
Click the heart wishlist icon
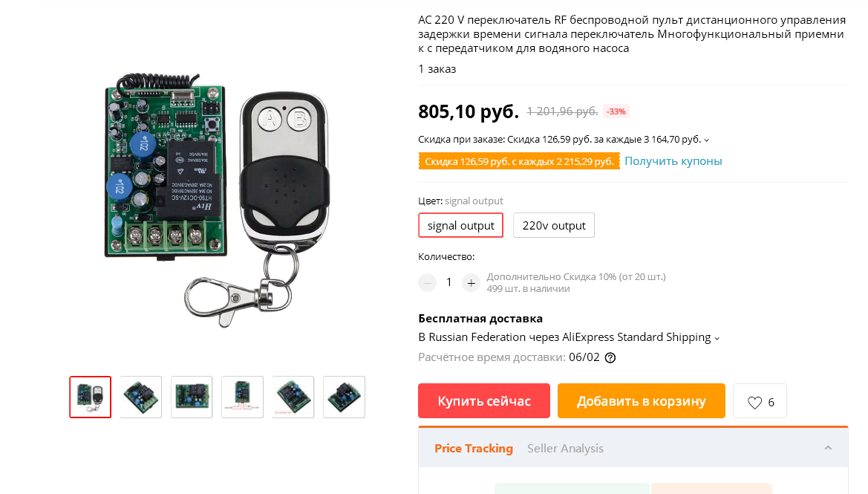755,402
